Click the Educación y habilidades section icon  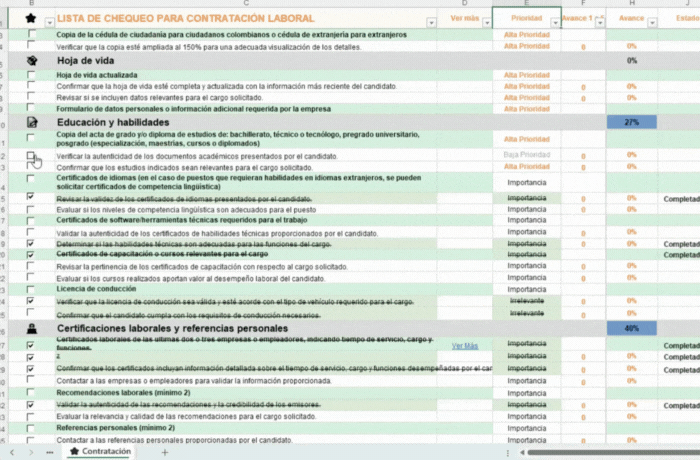pyautogui.click(x=32, y=122)
